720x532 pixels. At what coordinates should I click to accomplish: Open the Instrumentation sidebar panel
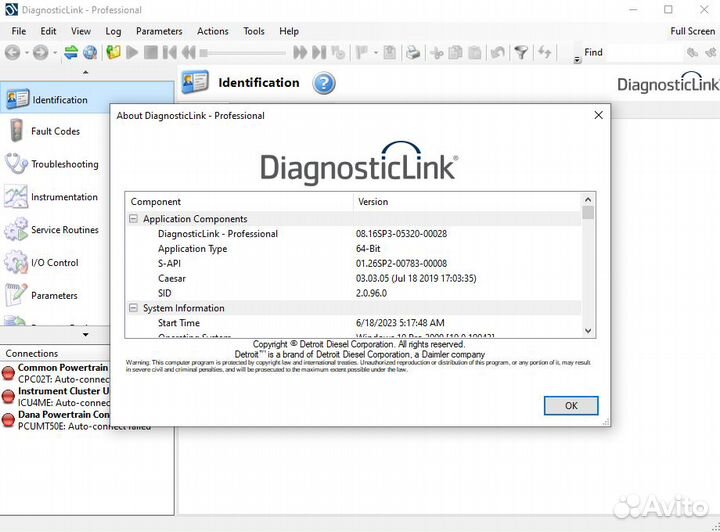coord(55,197)
